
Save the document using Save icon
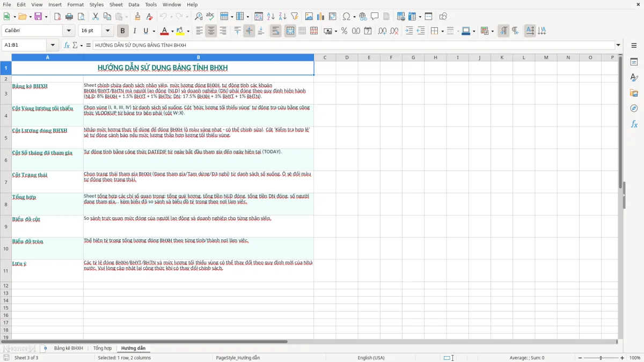coord(38,17)
